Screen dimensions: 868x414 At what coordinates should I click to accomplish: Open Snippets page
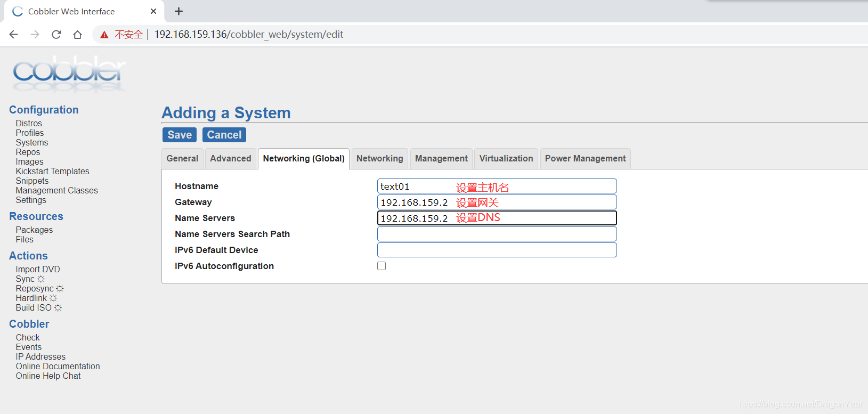32,181
